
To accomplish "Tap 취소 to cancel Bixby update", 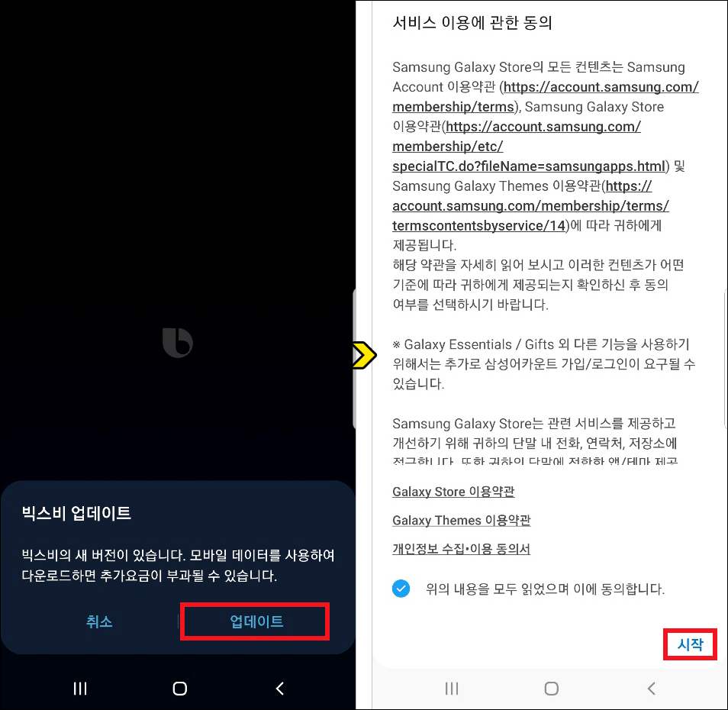I will click(x=99, y=621).
